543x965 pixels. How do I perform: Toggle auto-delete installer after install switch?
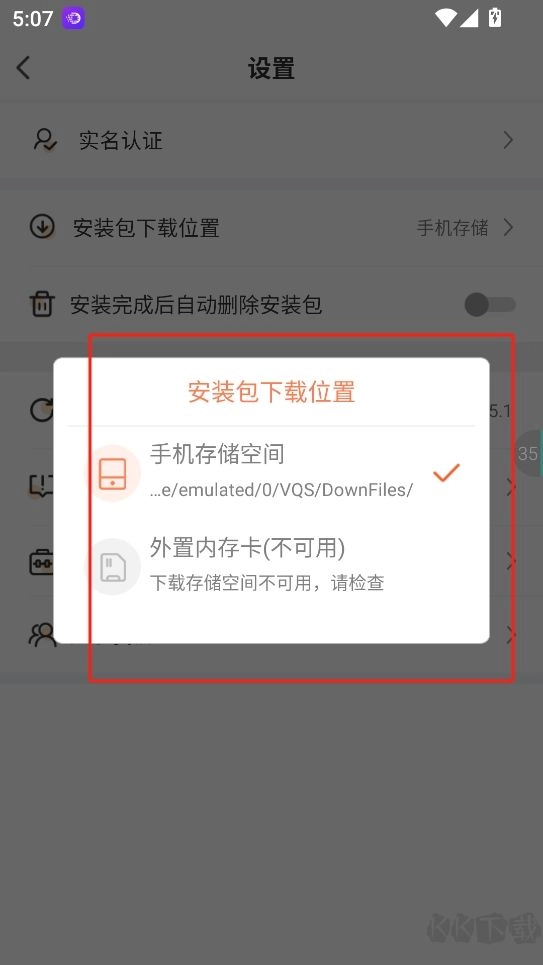(x=490, y=304)
